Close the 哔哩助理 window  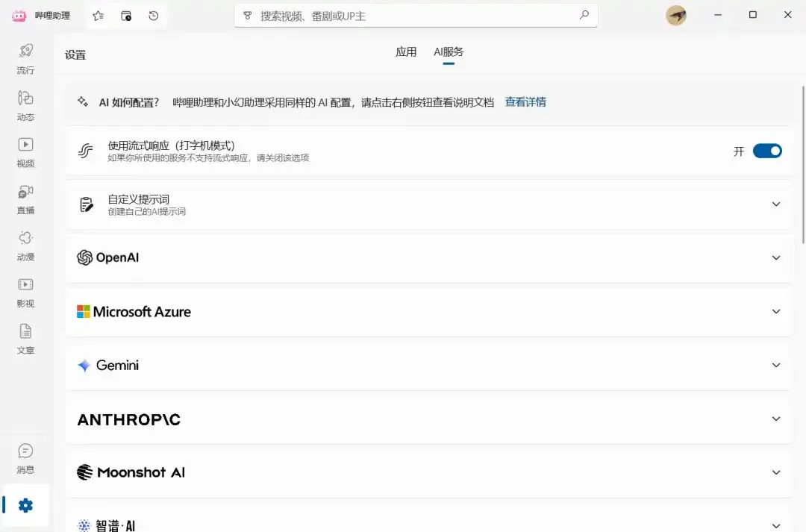click(x=787, y=16)
